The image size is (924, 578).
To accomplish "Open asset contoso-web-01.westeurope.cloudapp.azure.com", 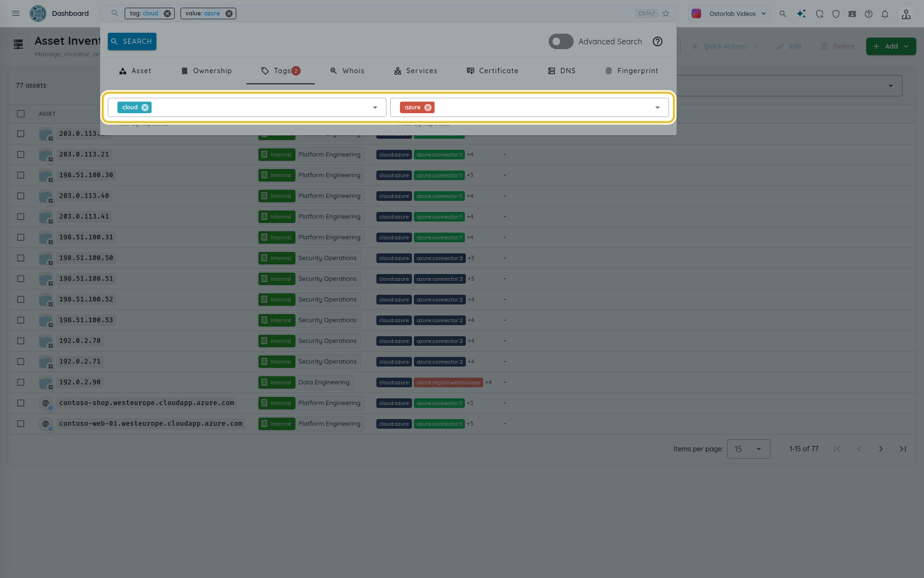I will [x=151, y=424].
